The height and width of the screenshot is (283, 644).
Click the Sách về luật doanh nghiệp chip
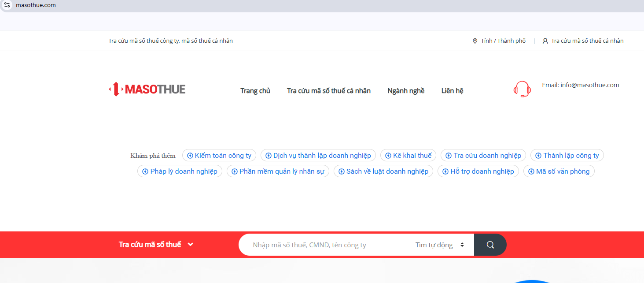click(383, 171)
